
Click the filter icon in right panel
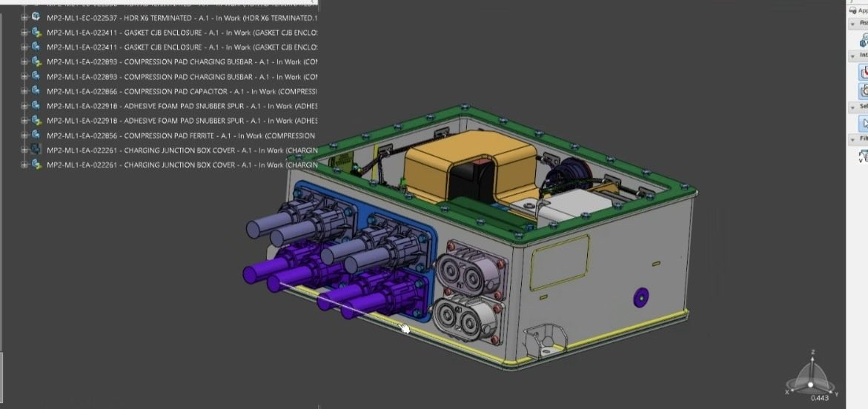tap(864, 156)
